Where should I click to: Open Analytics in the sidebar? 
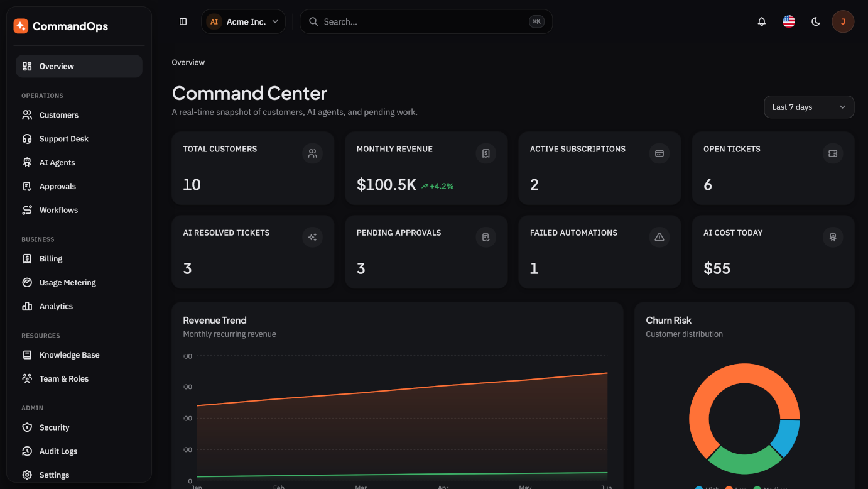point(79,307)
